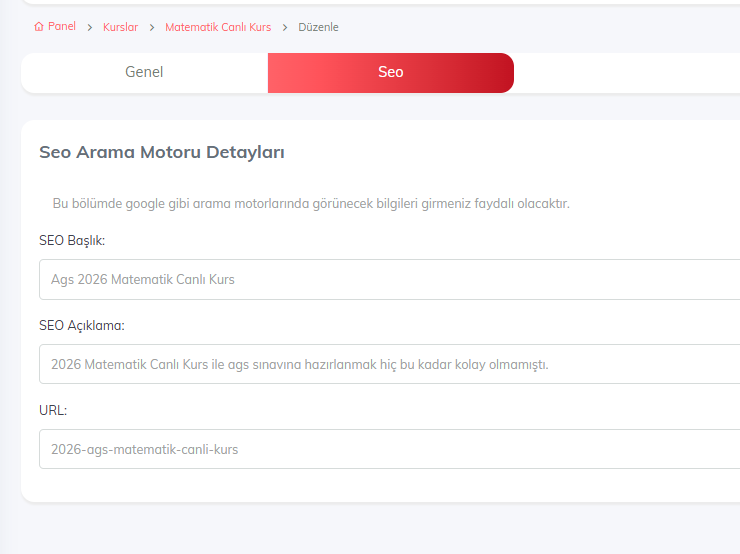This screenshot has height=554, width=740.
Task: Select the Seo tab
Action: tap(391, 73)
